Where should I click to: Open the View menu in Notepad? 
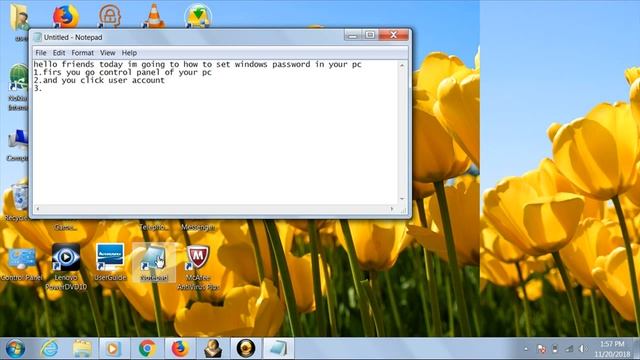tap(107, 53)
